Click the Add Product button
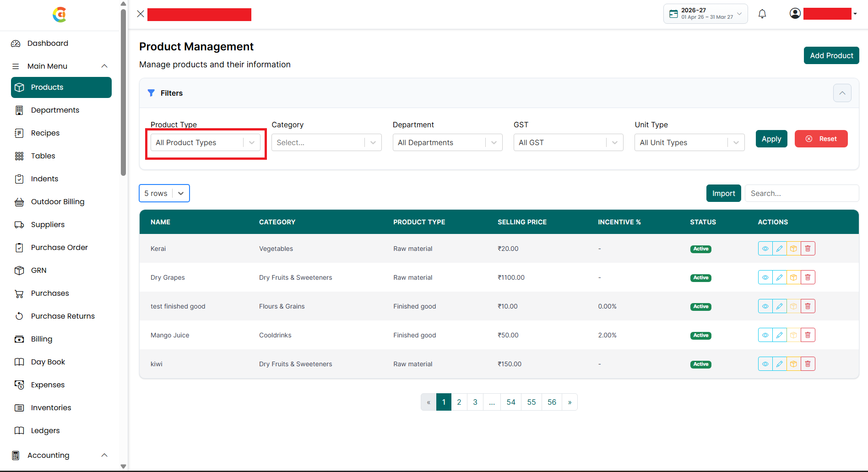Viewport: 868px width, 472px height. click(x=831, y=55)
